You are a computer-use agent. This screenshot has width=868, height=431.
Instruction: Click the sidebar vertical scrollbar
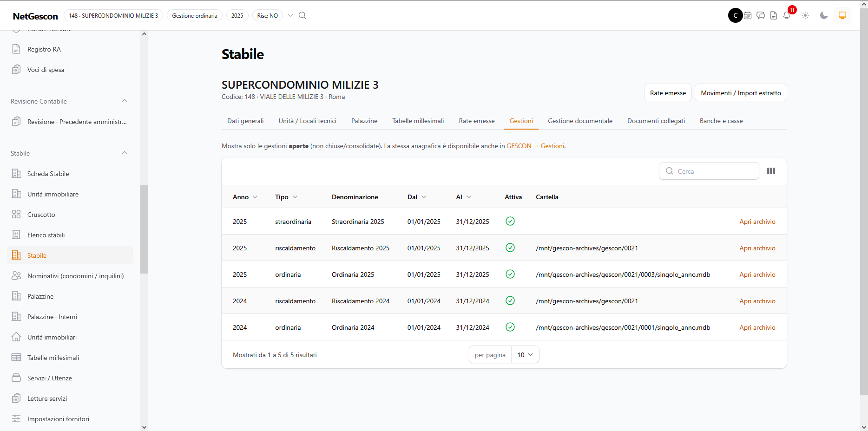[x=144, y=229]
